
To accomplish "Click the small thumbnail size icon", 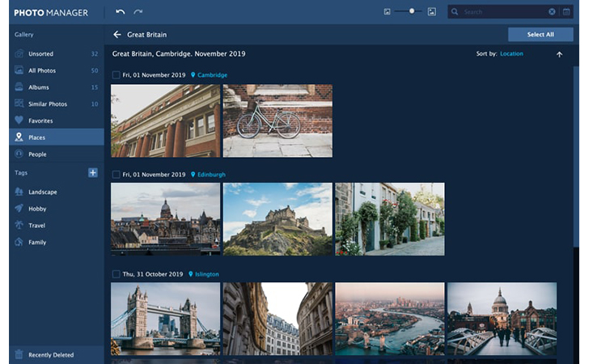I will coord(388,12).
